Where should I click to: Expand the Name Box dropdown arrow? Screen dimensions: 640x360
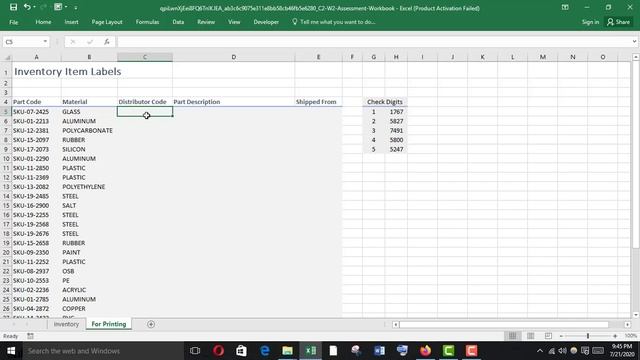(x=45, y=42)
